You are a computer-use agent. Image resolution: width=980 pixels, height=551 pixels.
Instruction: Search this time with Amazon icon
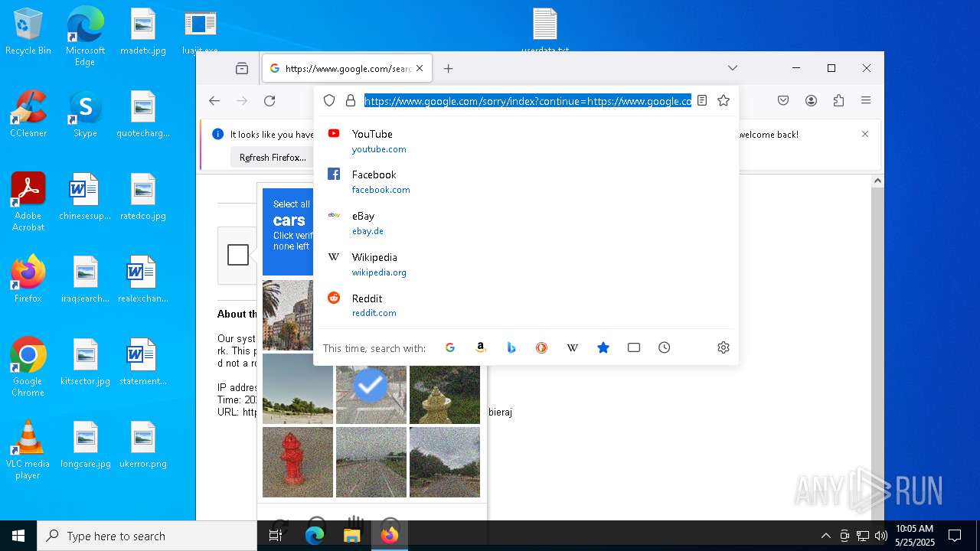[481, 347]
